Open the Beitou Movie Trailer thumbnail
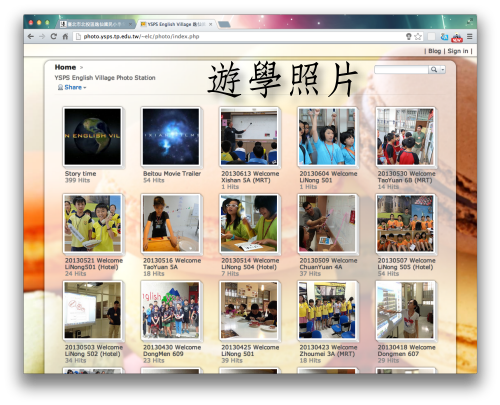This screenshot has width=500, height=405. click(171, 136)
